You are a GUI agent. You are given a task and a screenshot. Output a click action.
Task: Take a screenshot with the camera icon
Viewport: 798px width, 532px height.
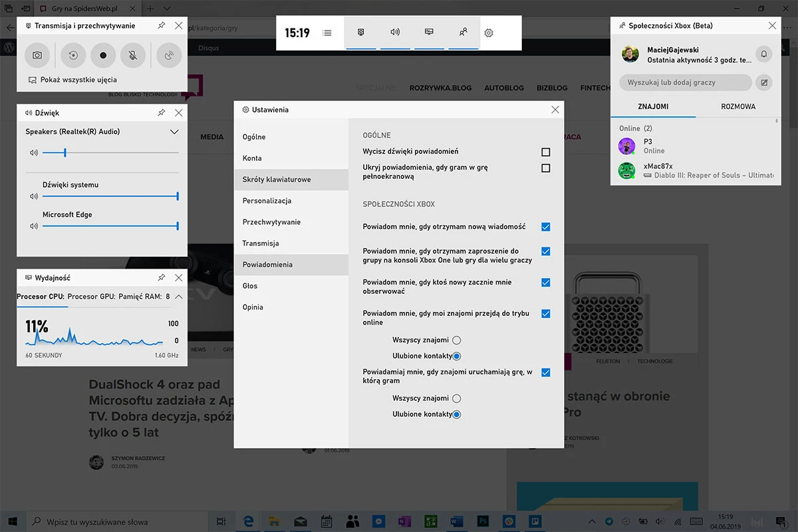click(x=37, y=55)
